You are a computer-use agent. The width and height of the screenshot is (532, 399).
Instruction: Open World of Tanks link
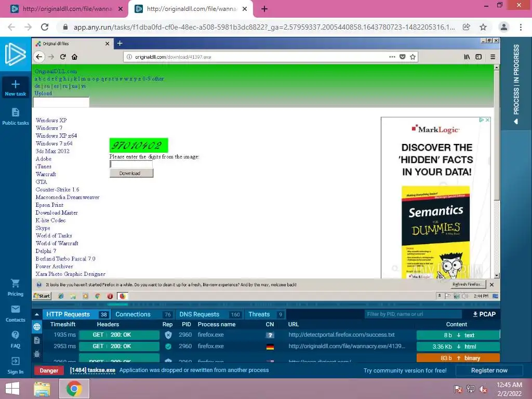(x=54, y=235)
